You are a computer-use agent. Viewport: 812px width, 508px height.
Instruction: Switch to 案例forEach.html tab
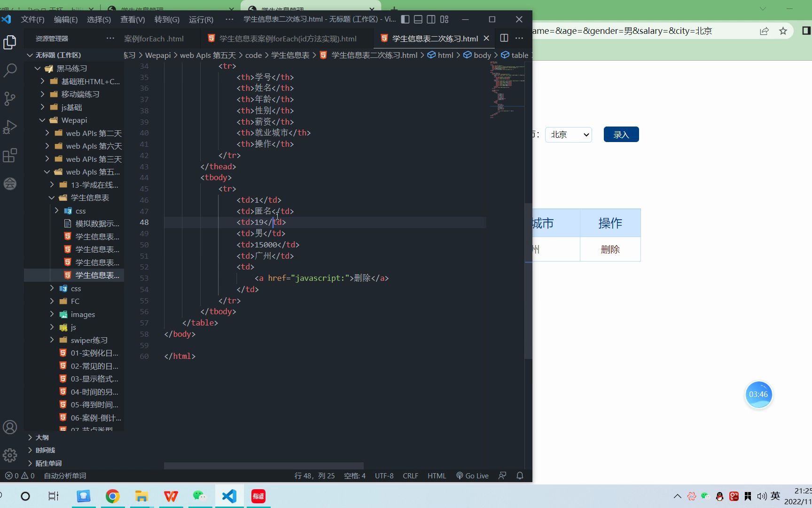click(154, 39)
